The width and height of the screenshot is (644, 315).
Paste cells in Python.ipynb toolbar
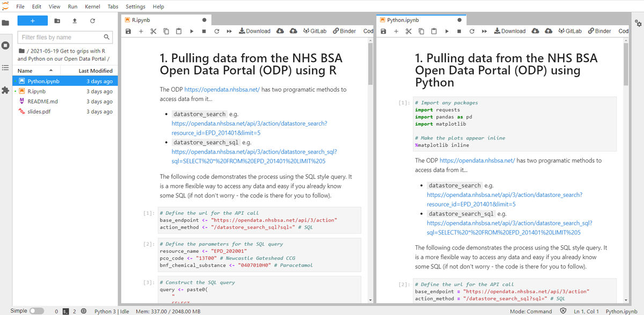coord(434,31)
